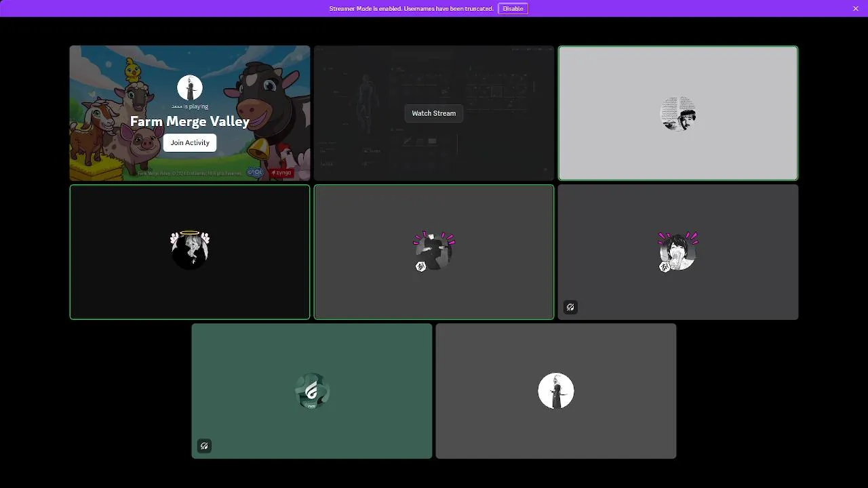The height and width of the screenshot is (488, 868).
Task: Click the avatar in the green-outlined gray tile
Action: coord(434,251)
